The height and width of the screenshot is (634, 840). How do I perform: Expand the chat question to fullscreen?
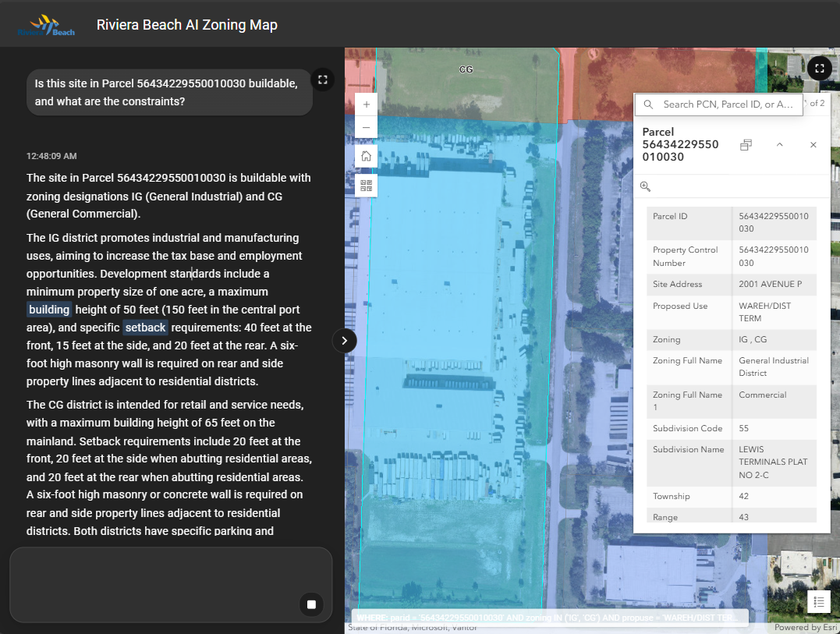click(322, 80)
